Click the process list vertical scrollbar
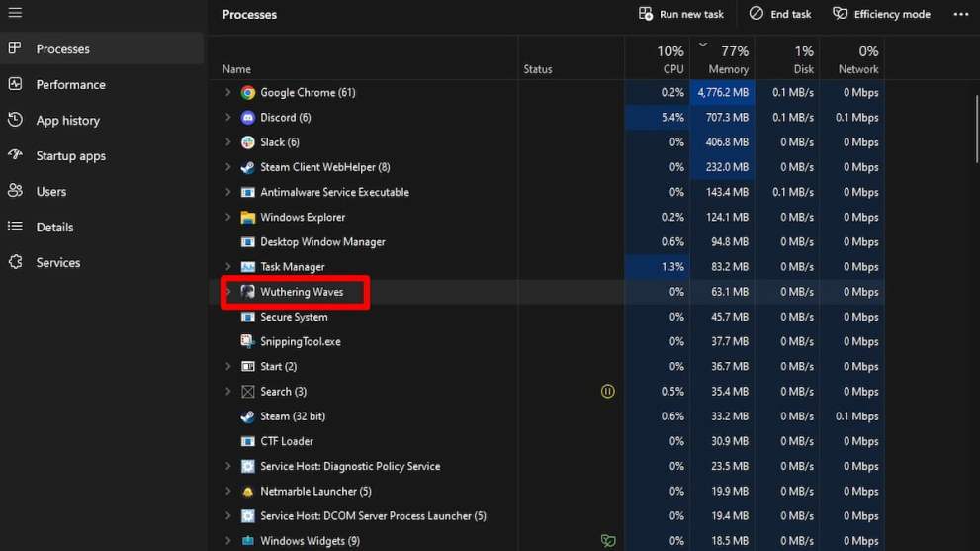Screen dimensions: 980x551 pos(976,129)
